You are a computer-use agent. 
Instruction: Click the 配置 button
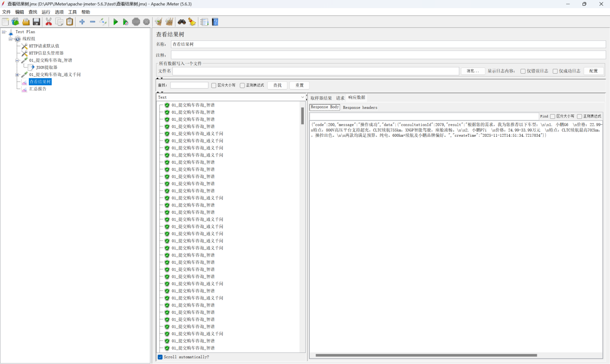click(x=594, y=71)
